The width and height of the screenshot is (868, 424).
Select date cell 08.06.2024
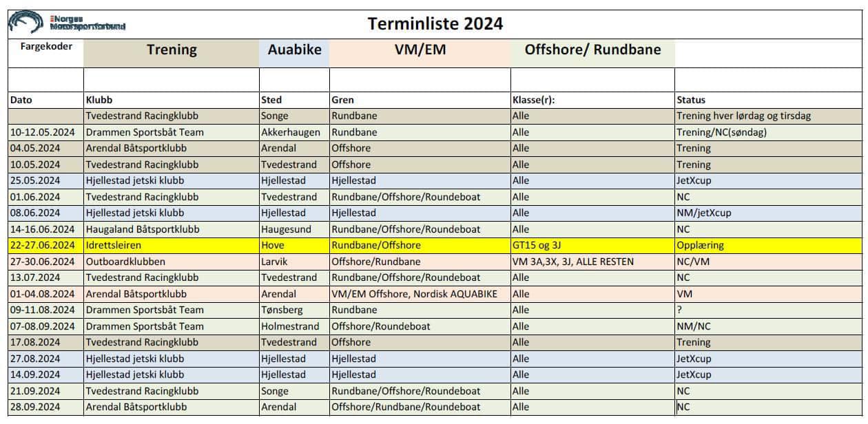click(x=45, y=213)
